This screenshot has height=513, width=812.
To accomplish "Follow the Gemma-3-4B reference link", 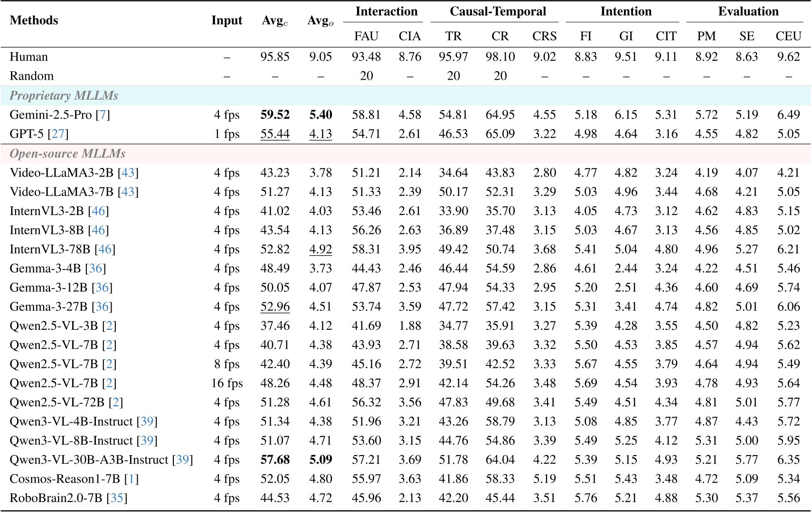I will coord(95,268).
